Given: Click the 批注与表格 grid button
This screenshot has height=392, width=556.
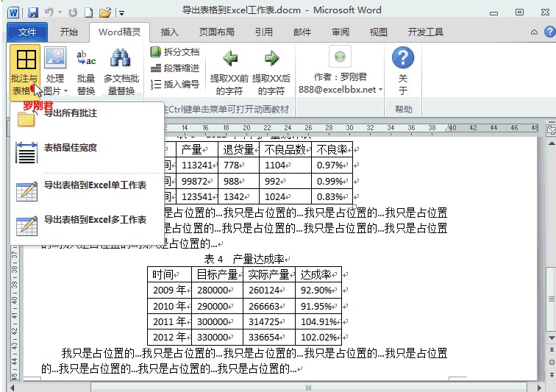Looking at the screenshot, I should coord(25,72).
